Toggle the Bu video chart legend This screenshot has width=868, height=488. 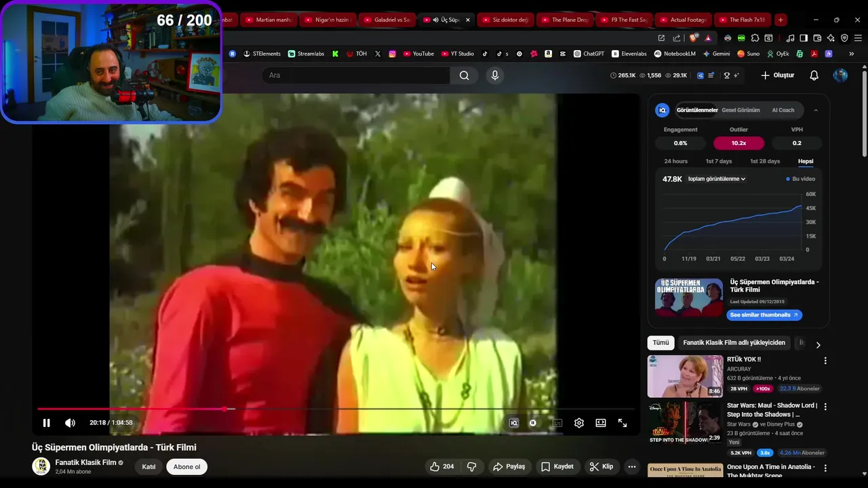[801, 179]
